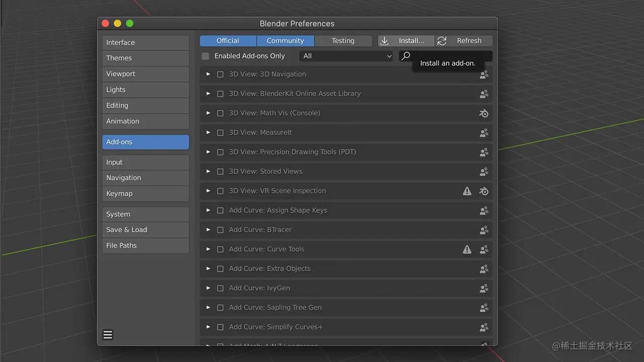Screen dimensions: 644x362
Task: Select the Lights section in sidebar
Action: pos(145,90)
